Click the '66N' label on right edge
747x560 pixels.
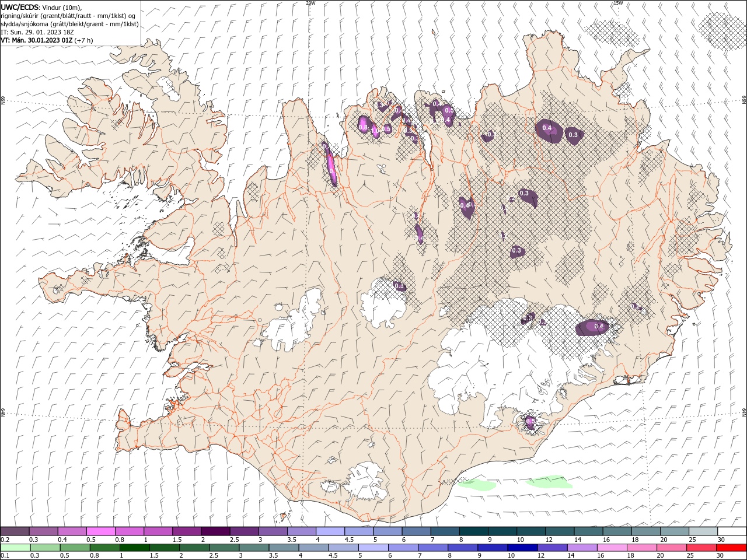coord(744,100)
